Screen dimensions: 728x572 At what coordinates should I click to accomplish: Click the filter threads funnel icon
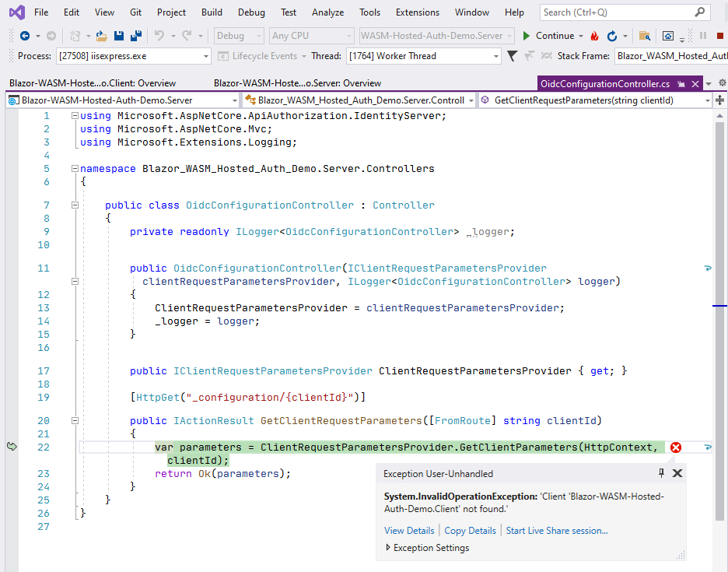point(511,55)
